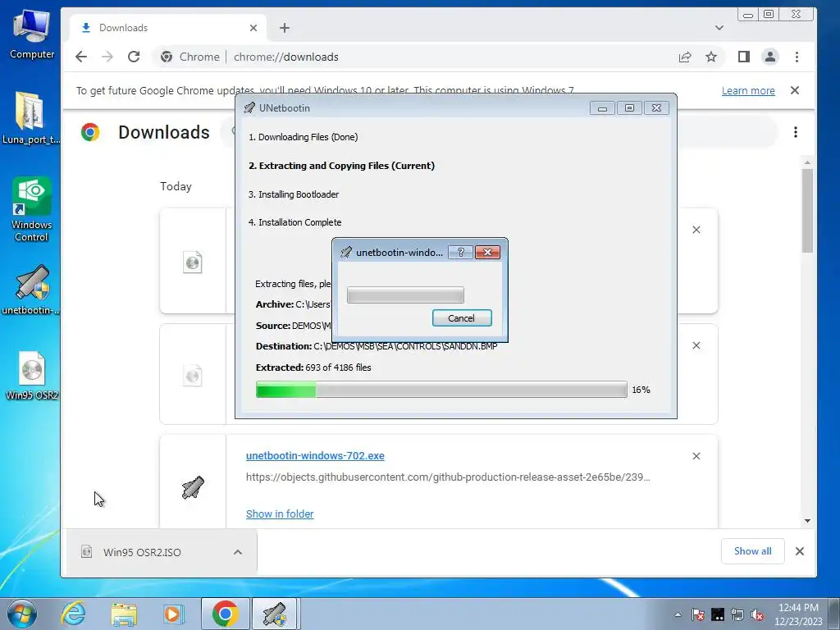Click the step text "4. Installation Complete"
This screenshot has width=840, height=630.
[294, 222]
